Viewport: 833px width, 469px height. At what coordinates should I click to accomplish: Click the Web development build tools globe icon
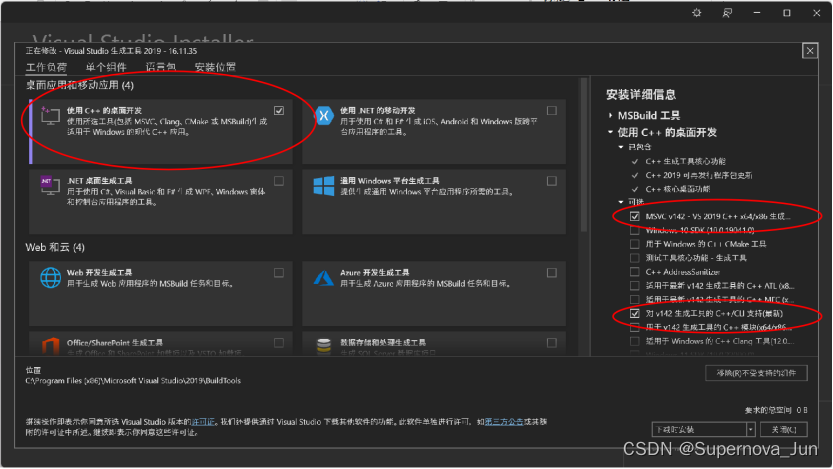coord(50,277)
